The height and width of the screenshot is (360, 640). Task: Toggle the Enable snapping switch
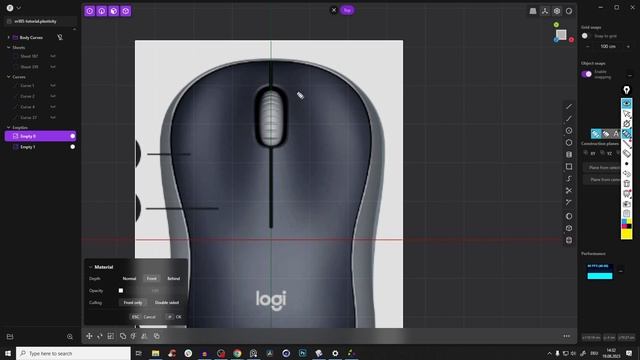pyautogui.click(x=587, y=74)
